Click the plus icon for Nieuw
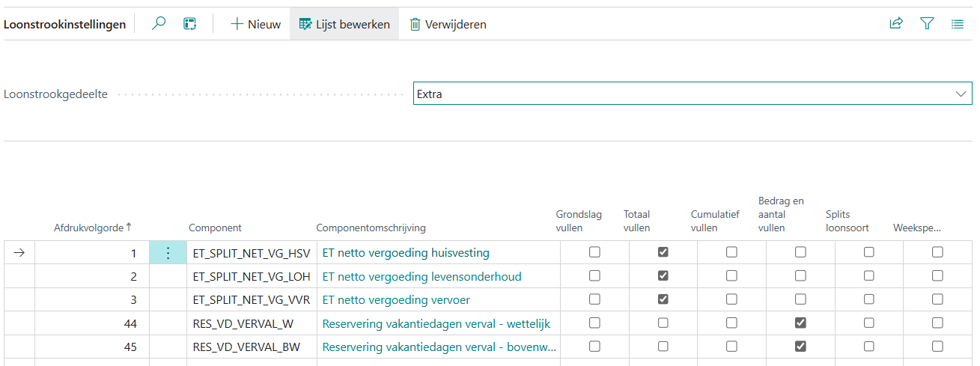The height and width of the screenshot is (366, 980). click(237, 24)
